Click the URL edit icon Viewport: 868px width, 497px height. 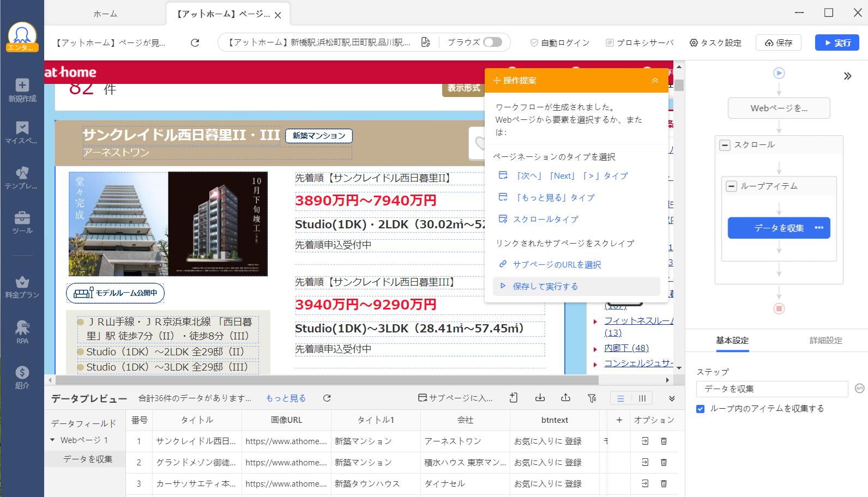pyautogui.click(x=425, y=43)
